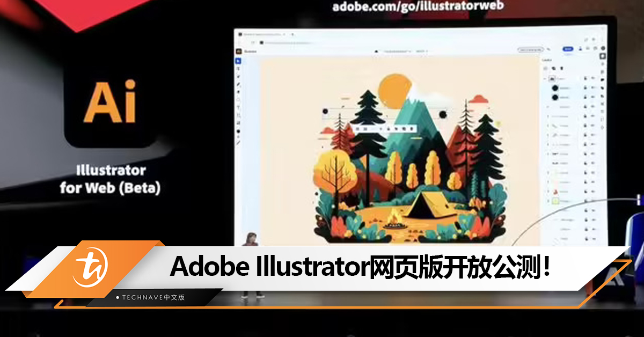Select the Type (T) tool
Viewport: 644px width, 337px height.
click(238, 107)
